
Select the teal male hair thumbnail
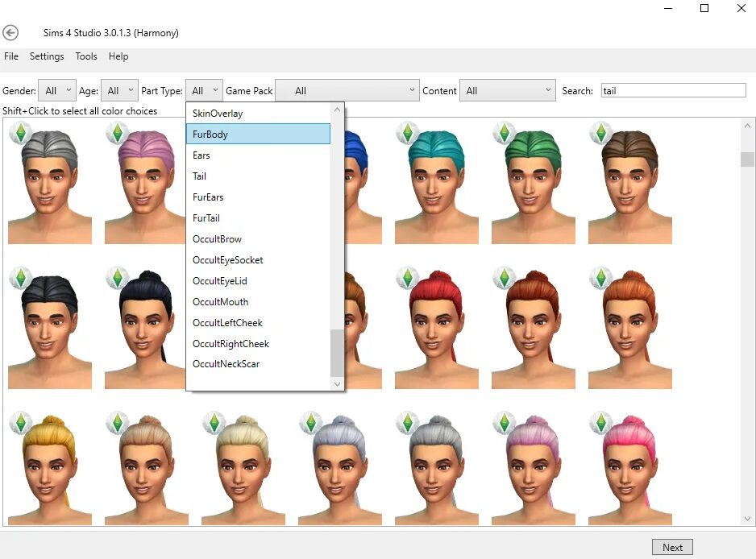pyautogui.click(x=436, y=183)
